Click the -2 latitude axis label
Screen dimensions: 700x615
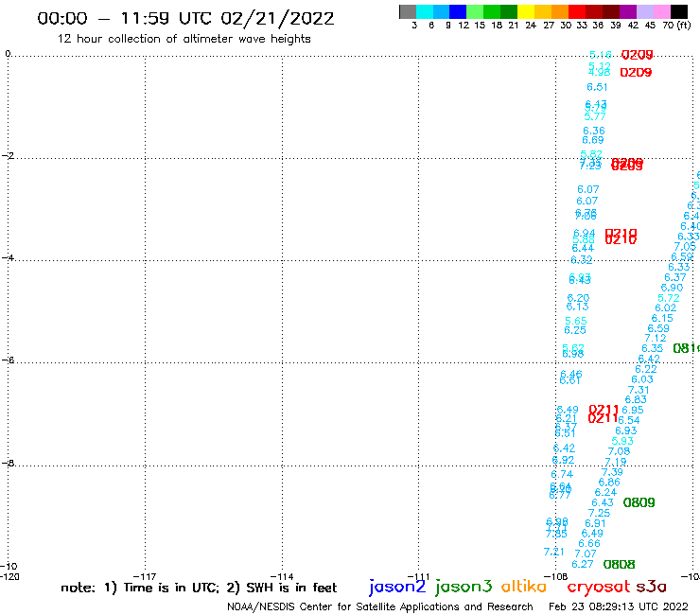tap(8, 156)
